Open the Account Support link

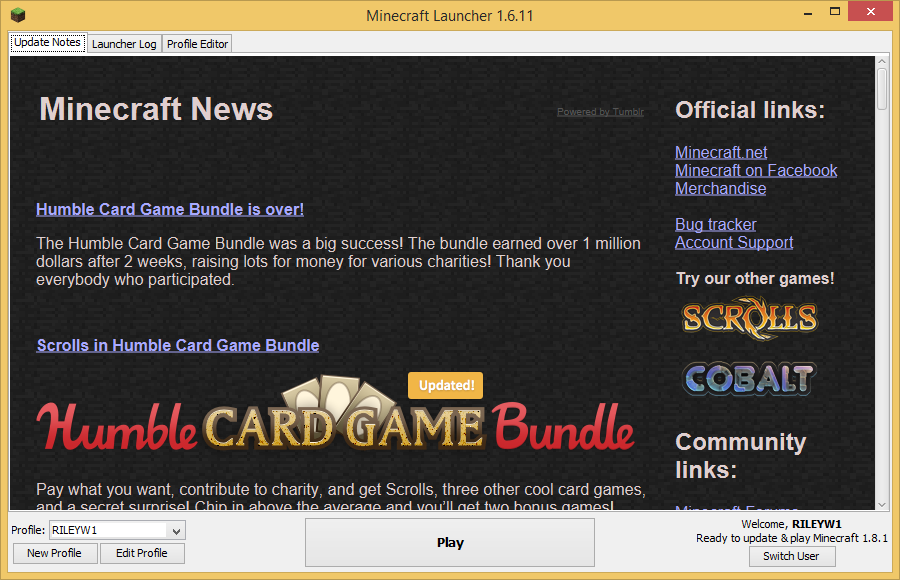[x=734, y=242]
